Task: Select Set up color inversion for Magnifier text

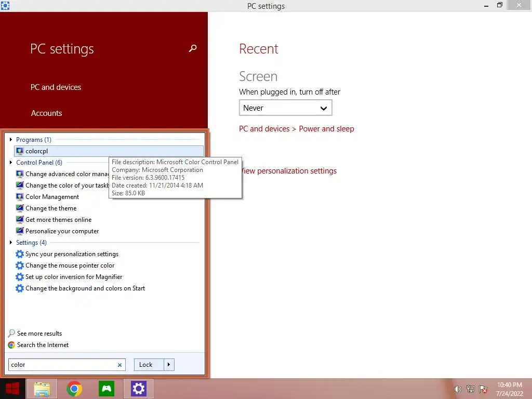Action: click(74, 277)
